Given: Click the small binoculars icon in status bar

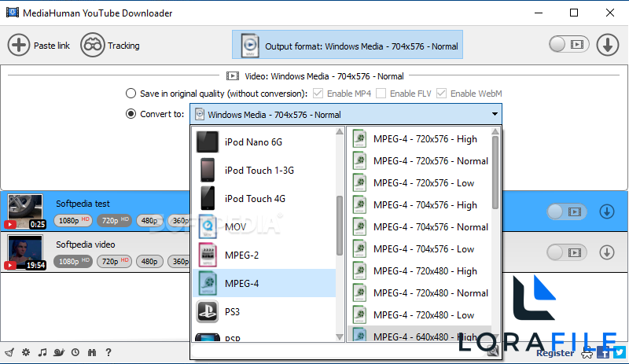Looking at the screenshot, I should coord(92,352).
